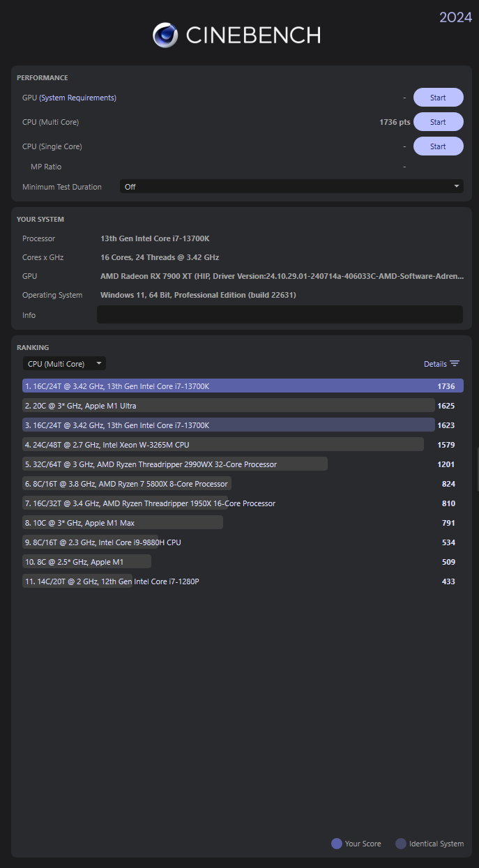The width and height of the screenshot is (479, 868).
Task: Click the MP Ratio label
Action: coord(46,167)
